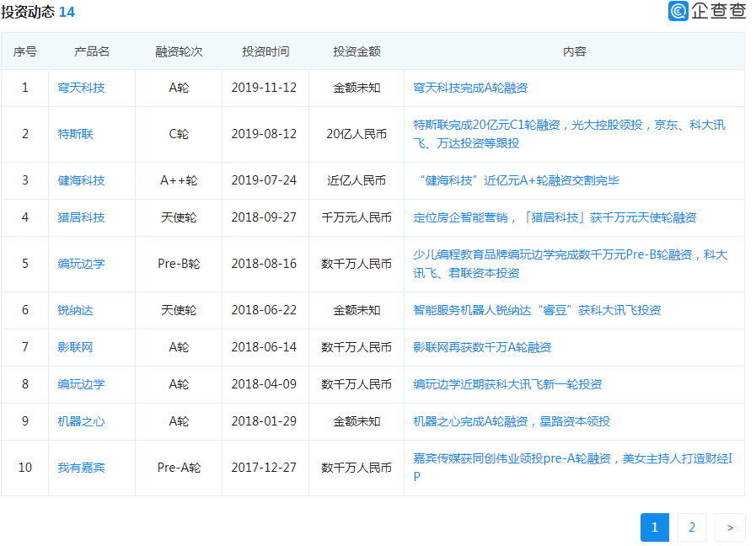
Task: Click the next page arrow button
Action: (730, 527)
